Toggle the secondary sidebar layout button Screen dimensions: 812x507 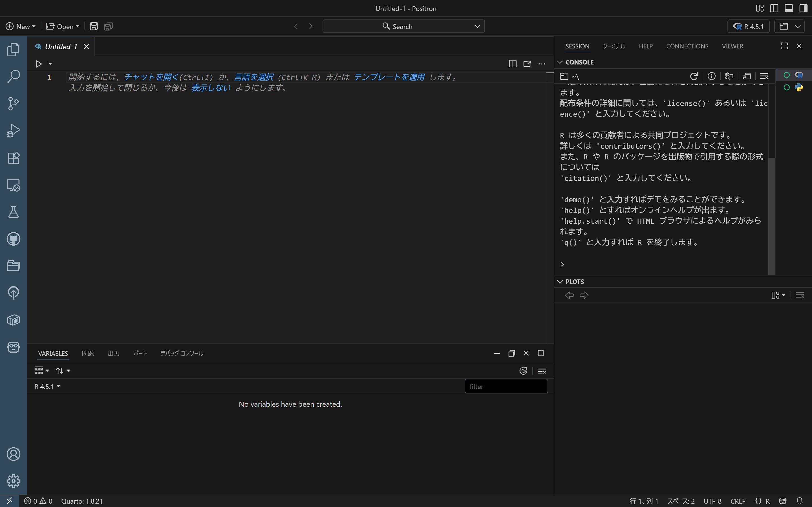803,8
